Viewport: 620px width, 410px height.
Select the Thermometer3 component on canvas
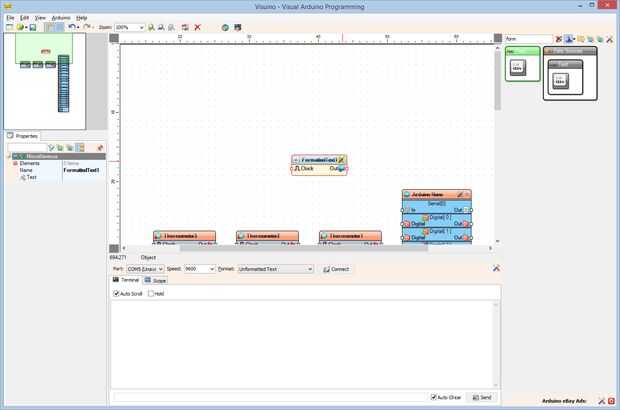pos(185,236)
